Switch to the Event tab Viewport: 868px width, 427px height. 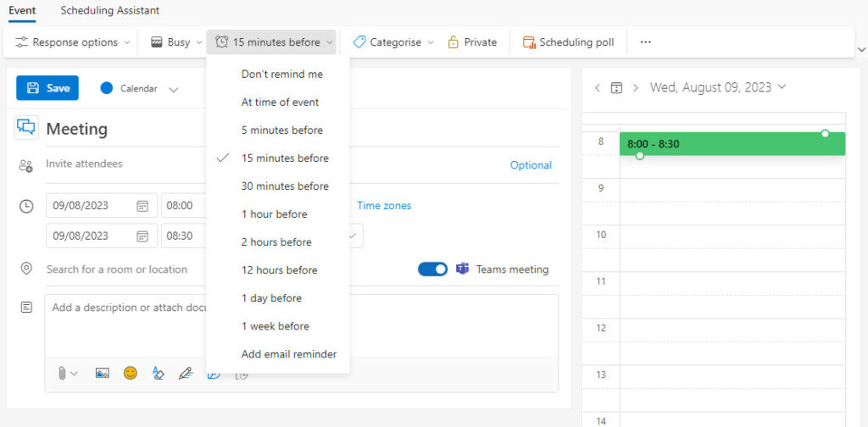coord(22,10)
